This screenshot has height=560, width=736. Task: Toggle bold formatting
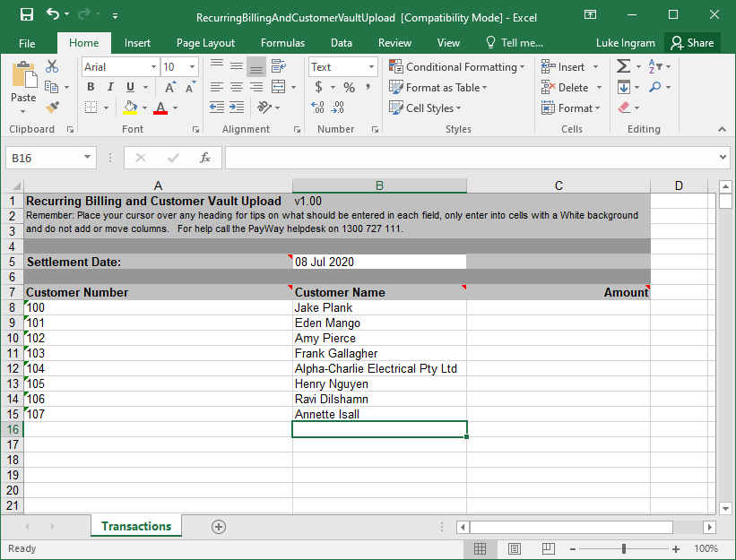(x=90, y=87)
